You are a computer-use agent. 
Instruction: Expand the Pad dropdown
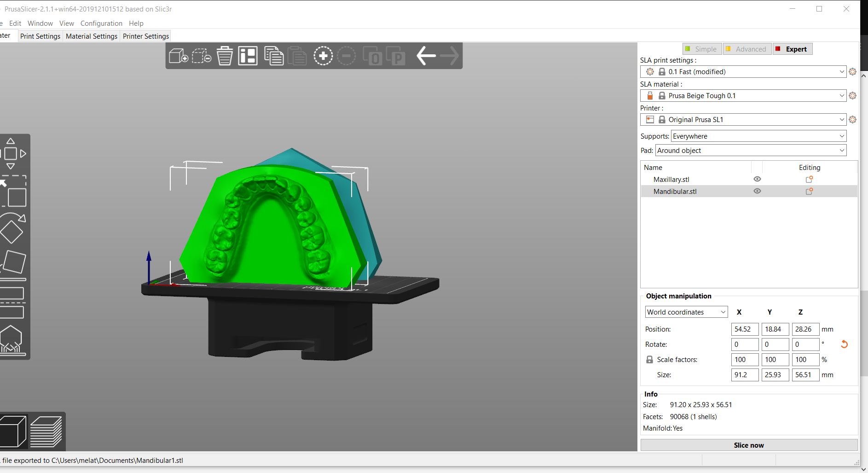(x=750, y=151)
